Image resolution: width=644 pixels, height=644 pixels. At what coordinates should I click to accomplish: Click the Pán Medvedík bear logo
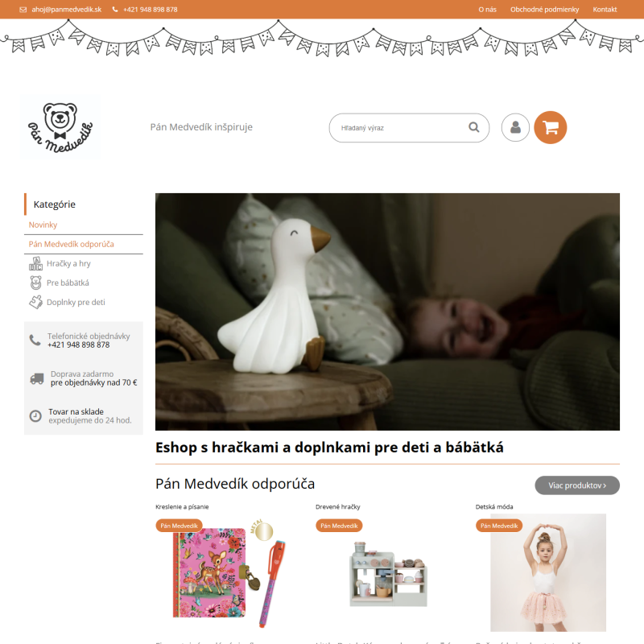point(60,127)
